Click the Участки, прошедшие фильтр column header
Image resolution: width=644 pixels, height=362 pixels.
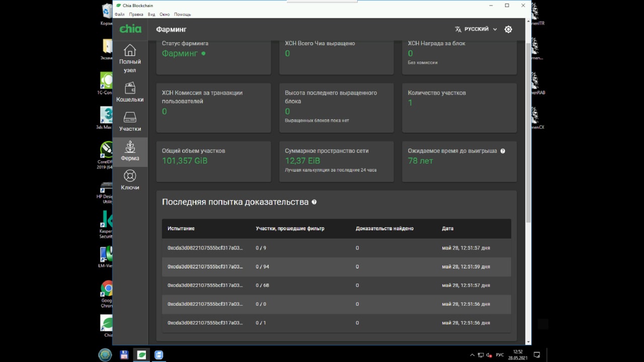[x=290, y=228]
